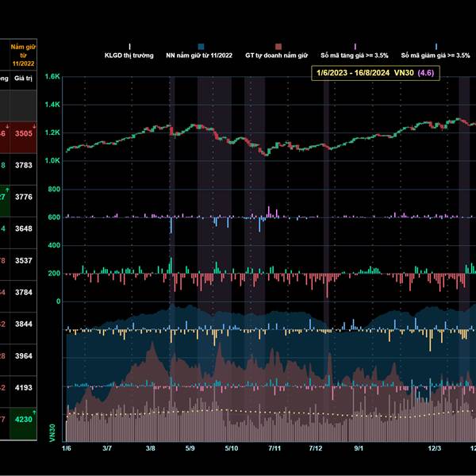
Task: Click the Nắm giữ từ 11/2022 column header
Action: click(x=23, y=56)
